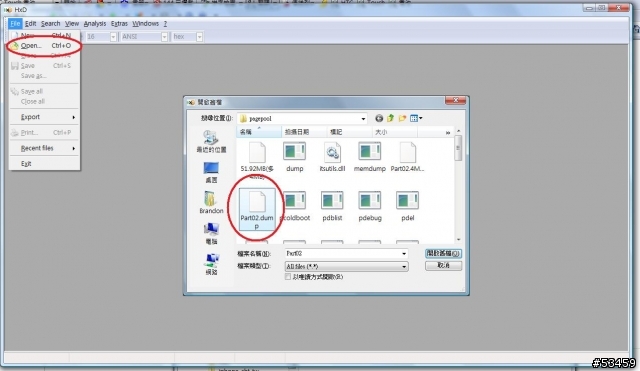Open the hex offset base dropdown
Screen dimensions: 640x371
tap(199, 37)
